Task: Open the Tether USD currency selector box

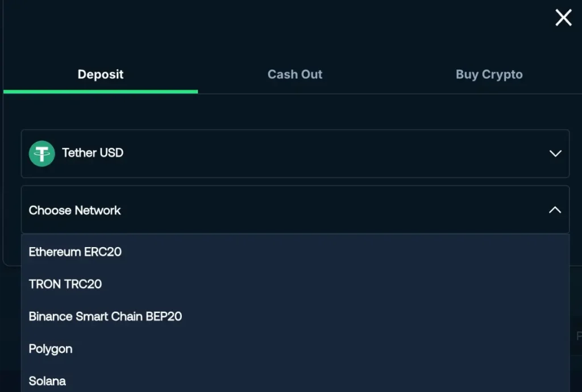Action: (295, 153)
